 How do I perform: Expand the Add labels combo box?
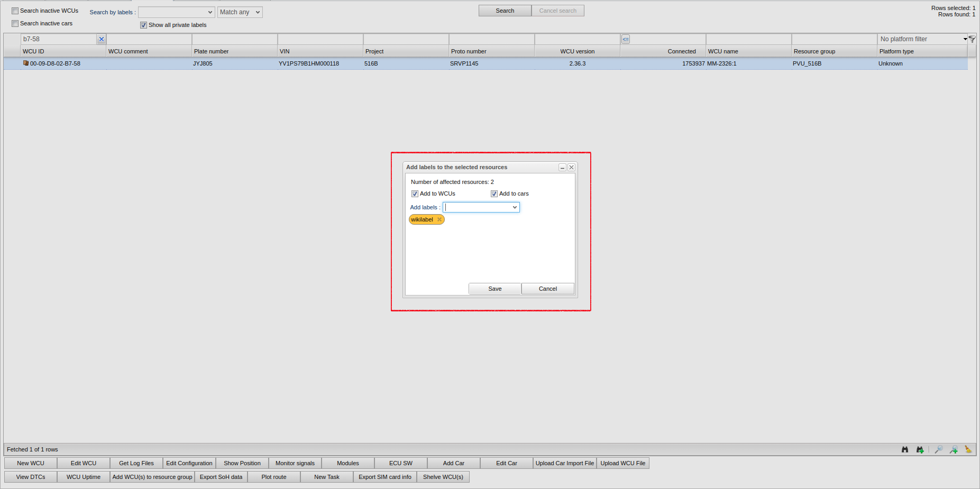click(515, 207)
